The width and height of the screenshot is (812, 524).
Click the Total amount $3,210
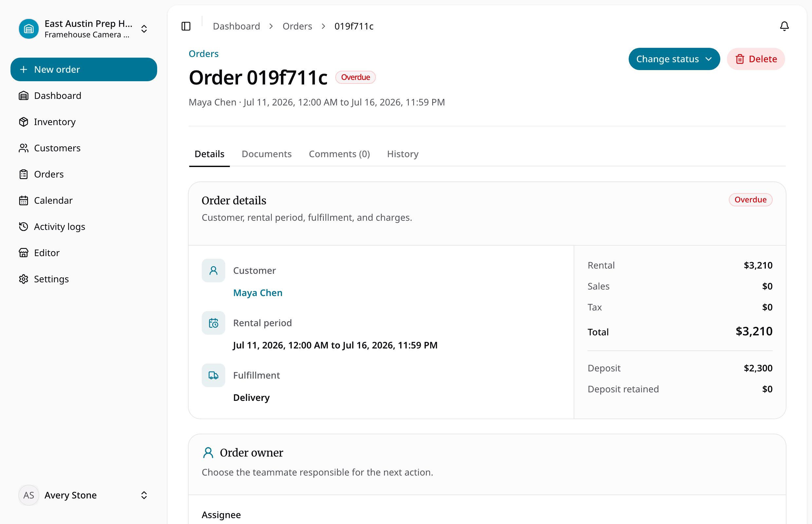pyautogui.click(x=753, y=331)
